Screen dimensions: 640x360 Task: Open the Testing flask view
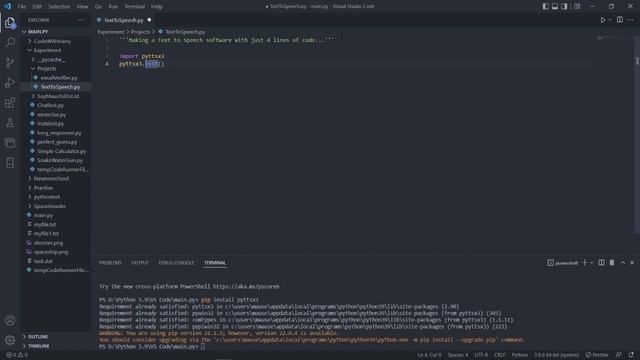[10, 122]
